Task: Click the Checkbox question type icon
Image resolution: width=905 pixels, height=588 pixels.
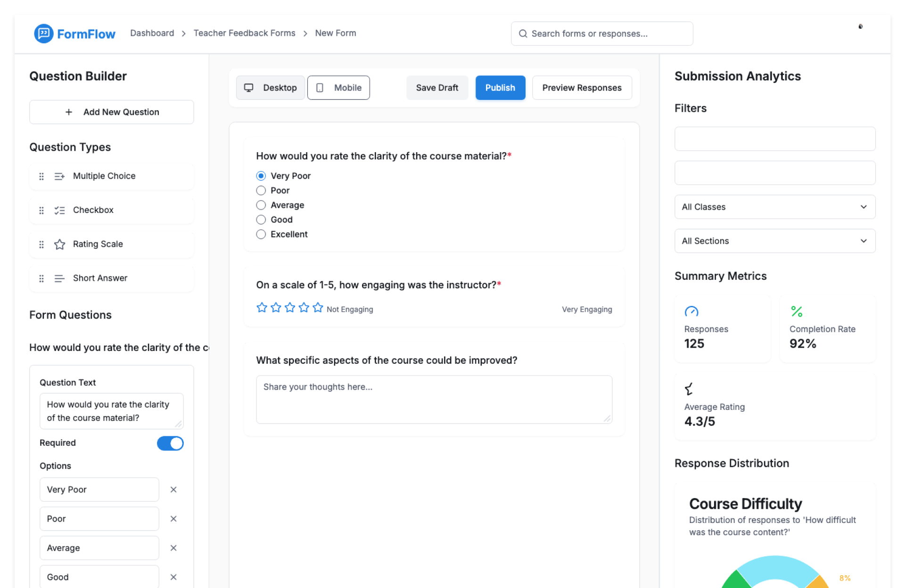Action: click(x=59, y=210)
